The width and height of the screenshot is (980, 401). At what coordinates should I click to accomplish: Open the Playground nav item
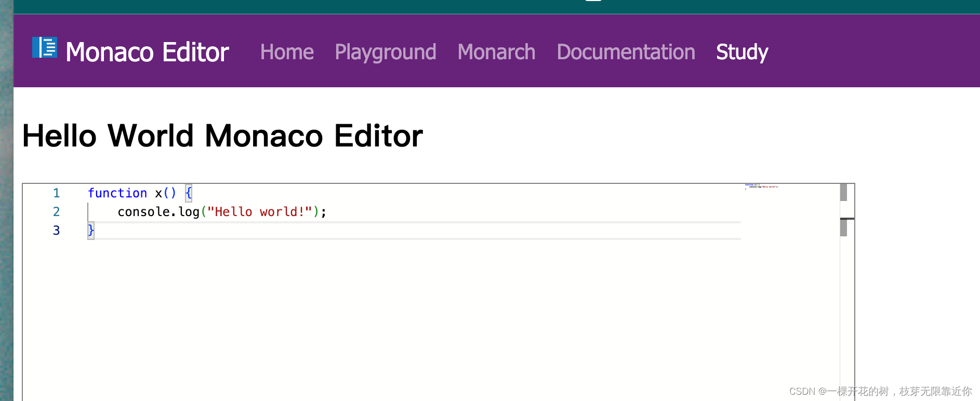(x=386, y=52)
